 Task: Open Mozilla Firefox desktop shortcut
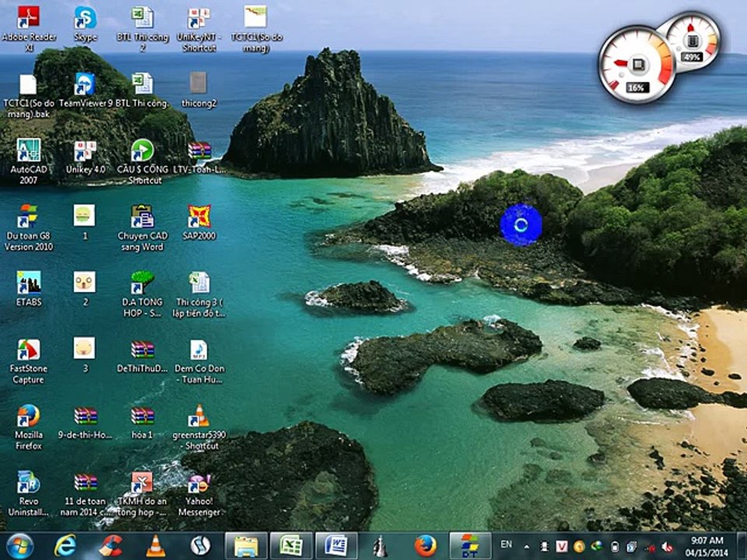[29, 415]
